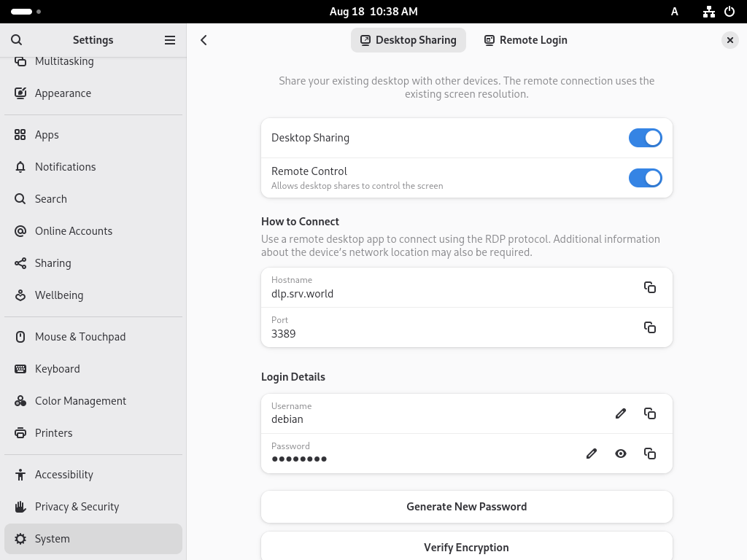Image resolution: width=747 pixels, height=560 pixels.
Task: Copy the username debian
Action: coord(649,413)
